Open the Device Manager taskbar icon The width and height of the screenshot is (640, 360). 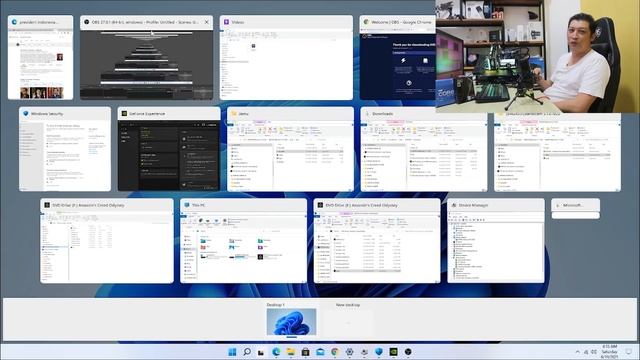[x=364, y=352]
